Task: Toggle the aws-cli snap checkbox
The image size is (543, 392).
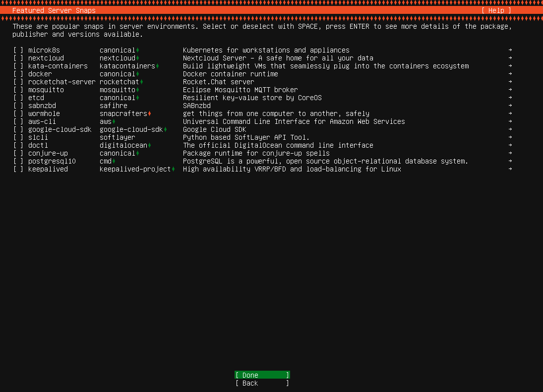Action: click(18, 122)
